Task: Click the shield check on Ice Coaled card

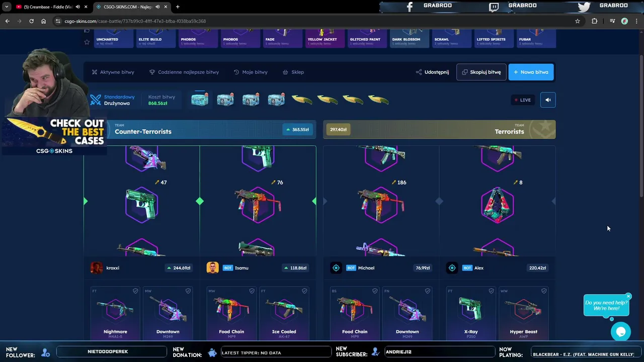Action: pyautogui.click(x=304, y=291)
